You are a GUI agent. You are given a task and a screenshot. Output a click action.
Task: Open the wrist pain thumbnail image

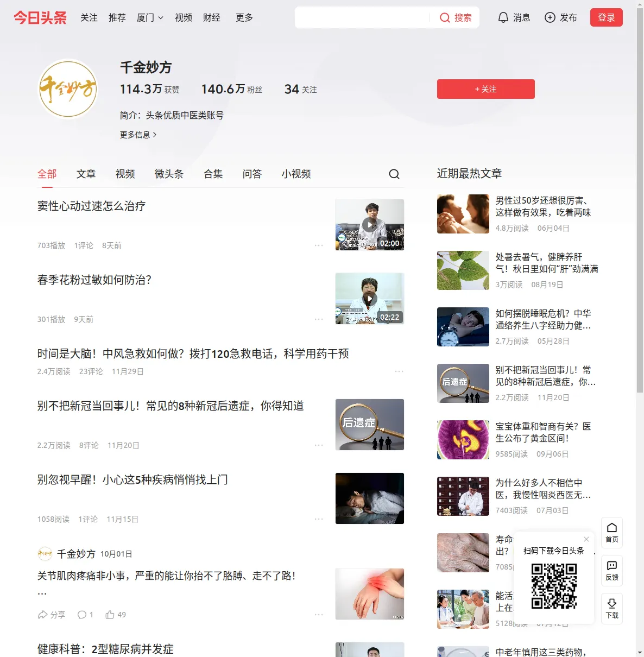[x=370, y=594]
